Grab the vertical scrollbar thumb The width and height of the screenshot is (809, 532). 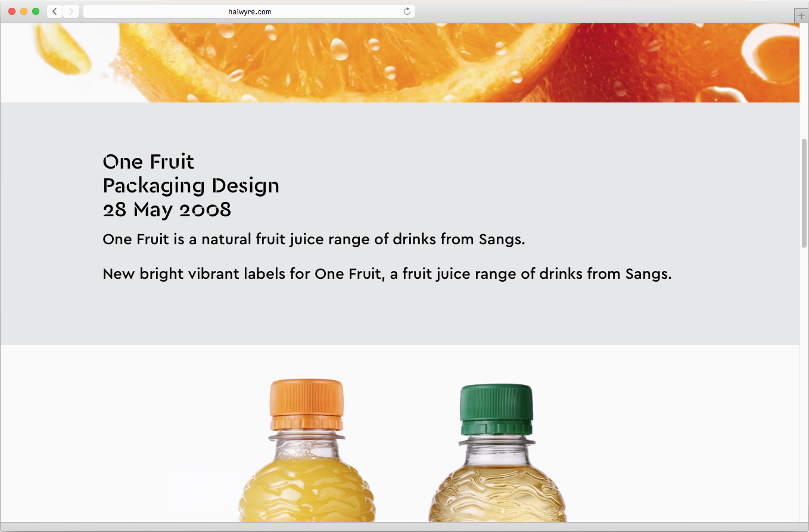pyautogui.click(x=804, y=193)
